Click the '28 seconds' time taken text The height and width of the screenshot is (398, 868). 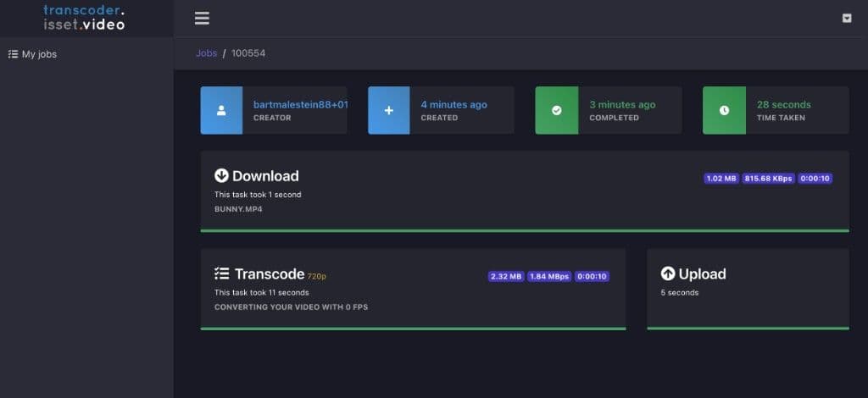(x=784, y=104)
